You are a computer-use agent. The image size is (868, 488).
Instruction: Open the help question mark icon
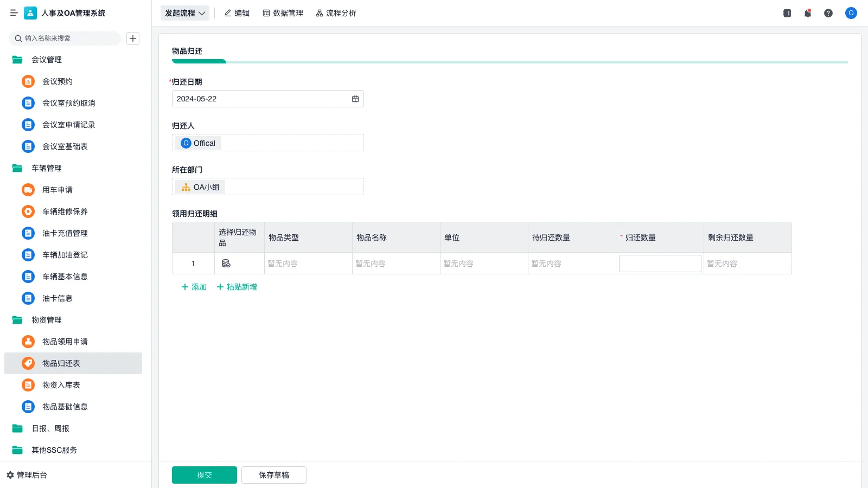pos(828,13)
